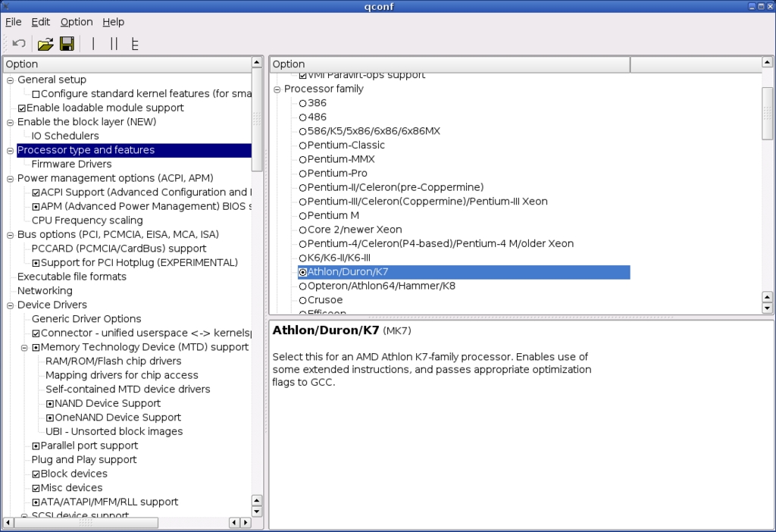Switch to Single View toolbar icon

tap(94, 44)
